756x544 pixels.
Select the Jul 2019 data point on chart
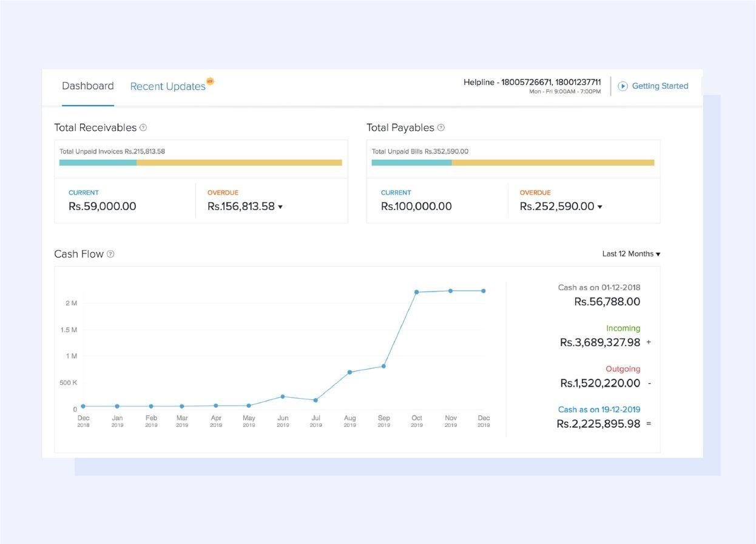coord(316,400)
